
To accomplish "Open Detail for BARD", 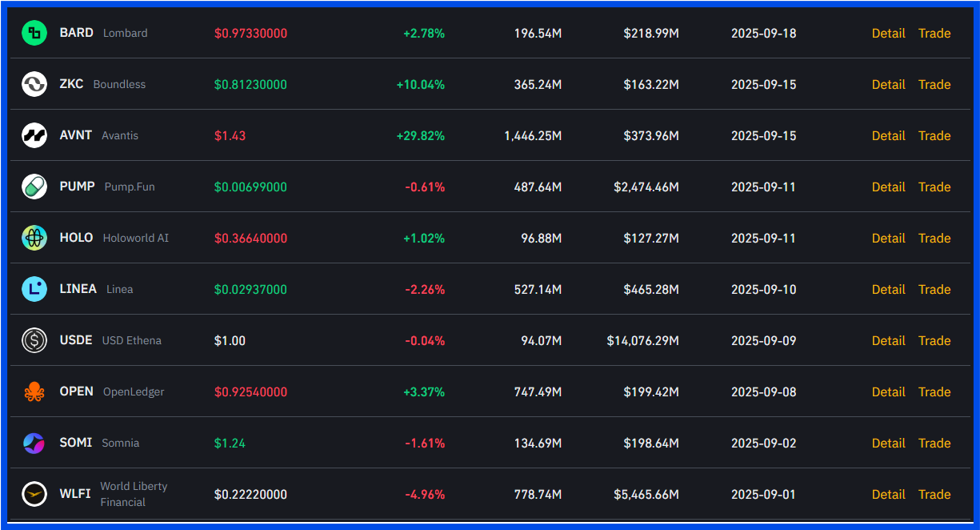I will click(x=888, y=33).
